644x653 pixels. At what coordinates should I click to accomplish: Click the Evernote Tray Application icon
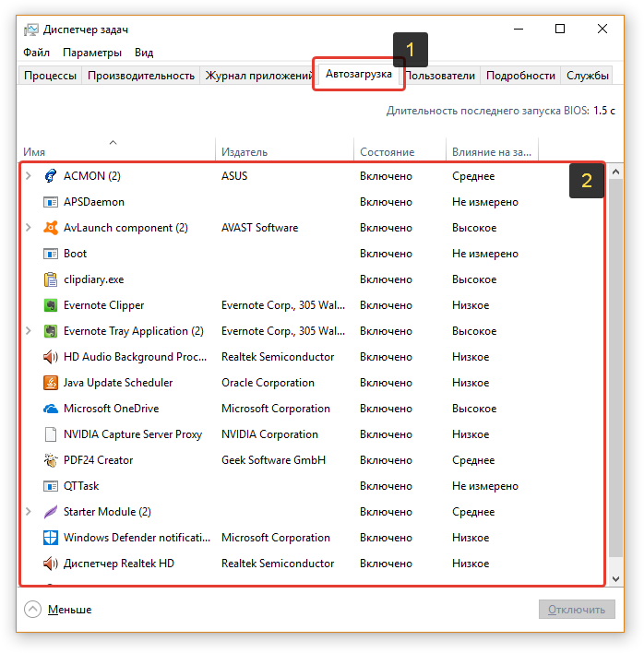click(x=51, y=331)
